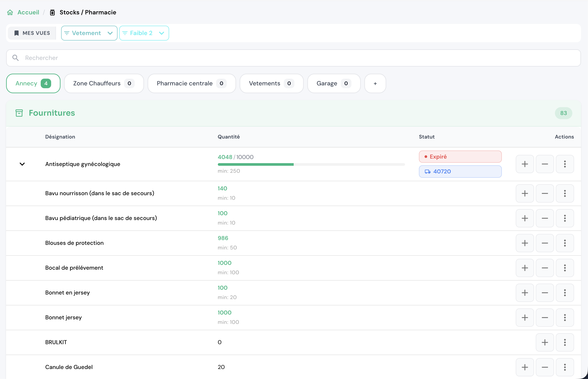Click the magnifier search icon
Screen dimensions: 588x379
pyautogui.click(x=15, y=58)
